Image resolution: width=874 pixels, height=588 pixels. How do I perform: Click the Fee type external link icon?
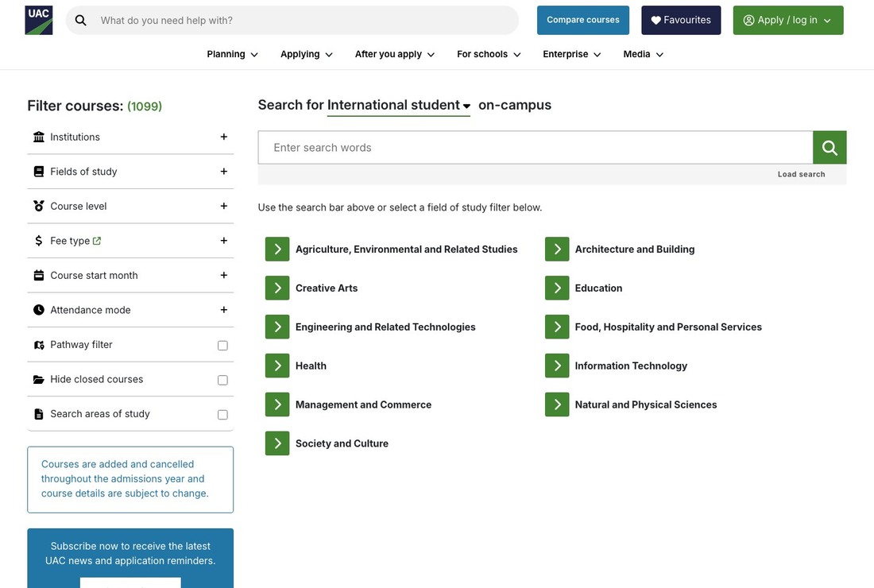[97, 241]
